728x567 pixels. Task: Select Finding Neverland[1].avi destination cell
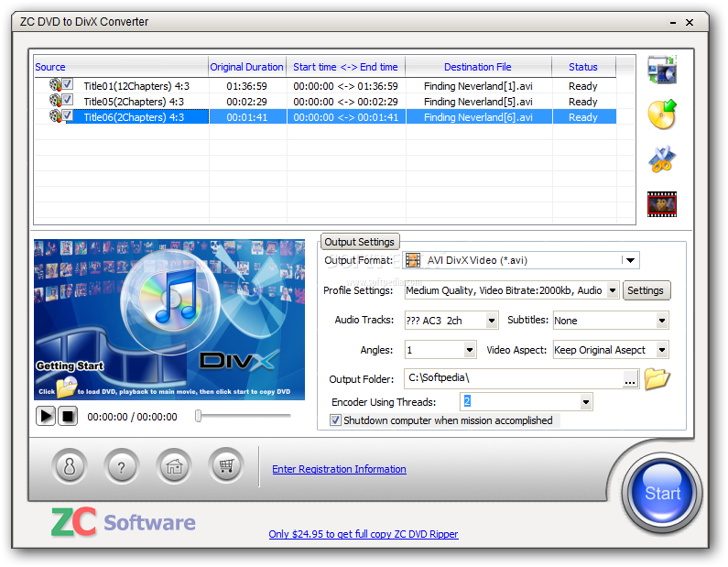pos(479,86)
